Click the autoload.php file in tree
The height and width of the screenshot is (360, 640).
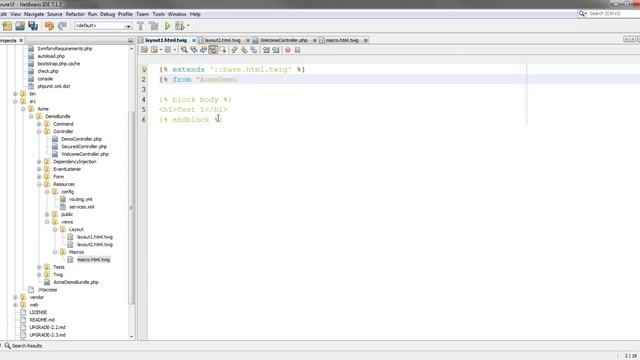pyautogui.click(x=51, y=56)
